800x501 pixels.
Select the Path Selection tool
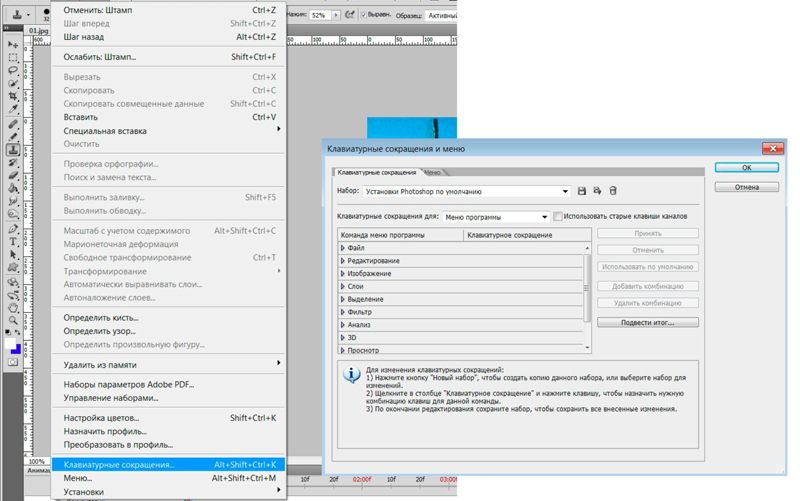(13, 254)
